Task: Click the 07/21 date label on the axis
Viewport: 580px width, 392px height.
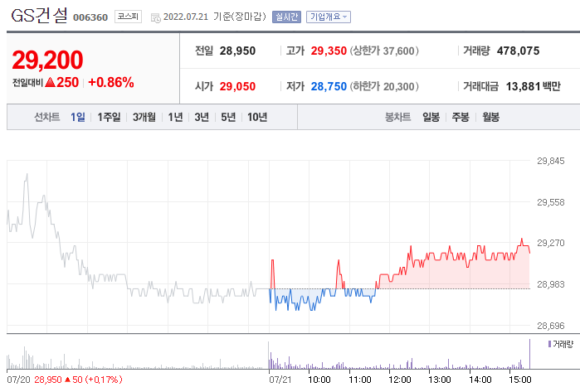Action: click(280, 380)
